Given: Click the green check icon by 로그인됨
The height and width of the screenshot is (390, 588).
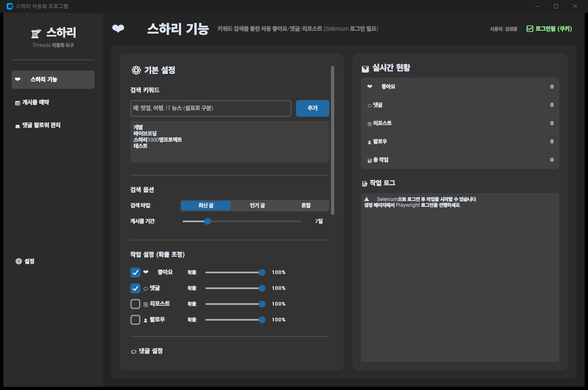Looking at the screenshot, I should click(530, 29).
